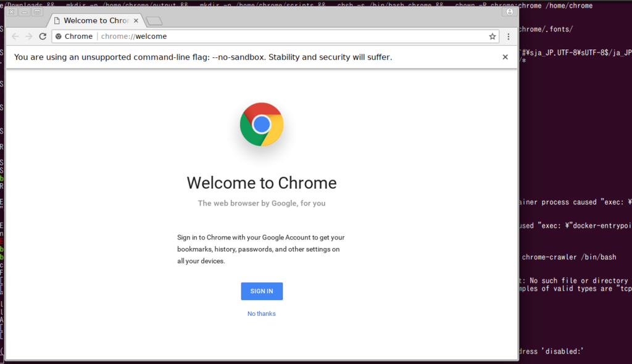Image resolution: width=632 pixels, height=364 pixels.
Task: Click the Chrome site info icon in address bar
Action: pos(59,36)
